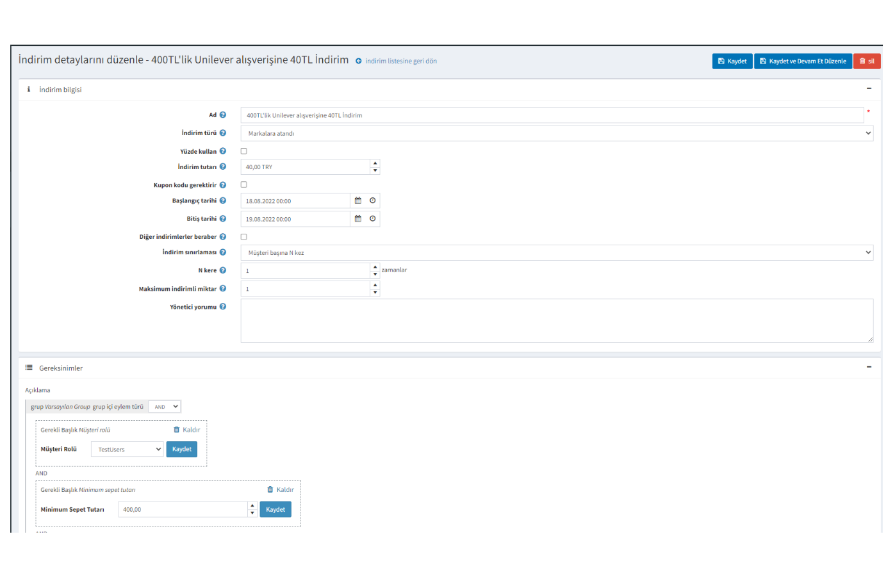Click the Kaydet ve Devam Et Düzenle button

click(803, 61)
